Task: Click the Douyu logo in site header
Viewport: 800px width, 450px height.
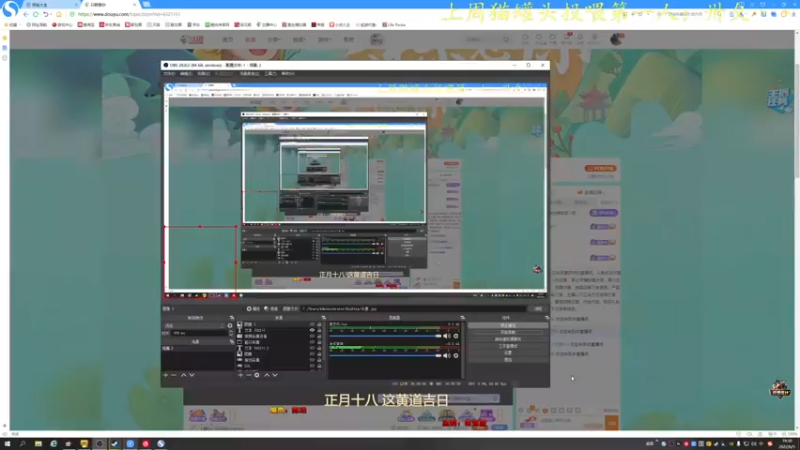Action: 192,40
